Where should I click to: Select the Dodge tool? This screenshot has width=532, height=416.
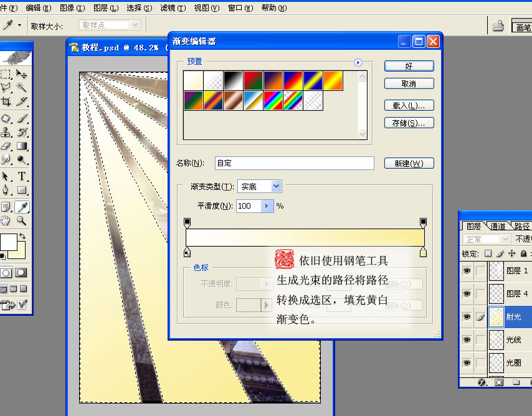pyautogui.click(x=21, y=159)
